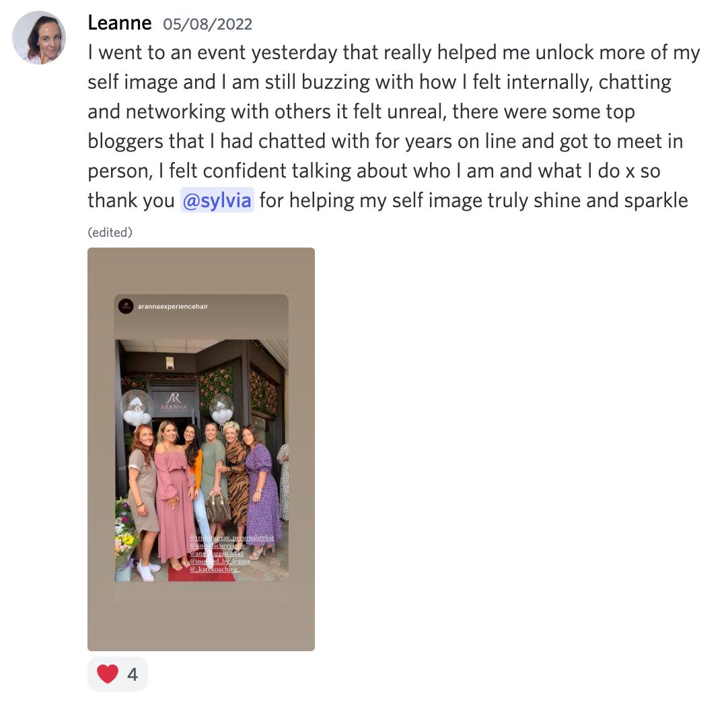Click the @sineadscurvystyle tag in the photo
Viewport: 728px width, 701px height.
click(217, 545)
